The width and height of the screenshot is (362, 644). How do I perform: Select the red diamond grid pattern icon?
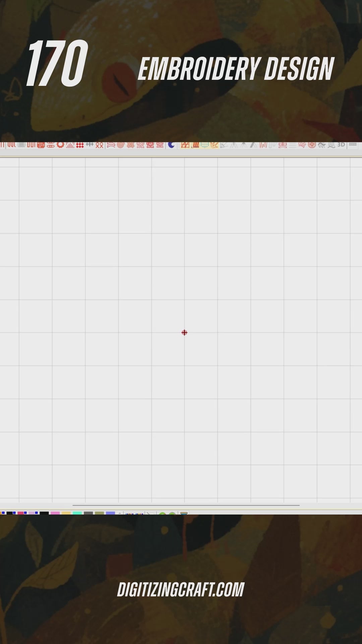pyautogui.click(x=80, y=145)
